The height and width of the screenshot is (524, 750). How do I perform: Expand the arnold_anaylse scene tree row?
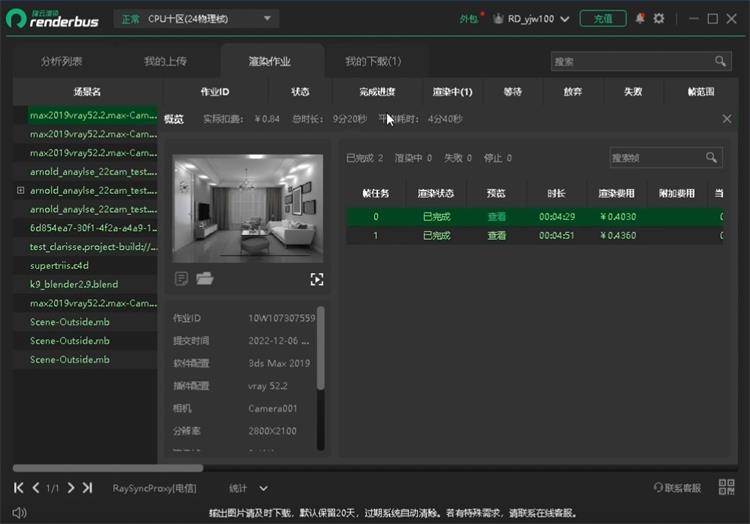coord(20,190)
